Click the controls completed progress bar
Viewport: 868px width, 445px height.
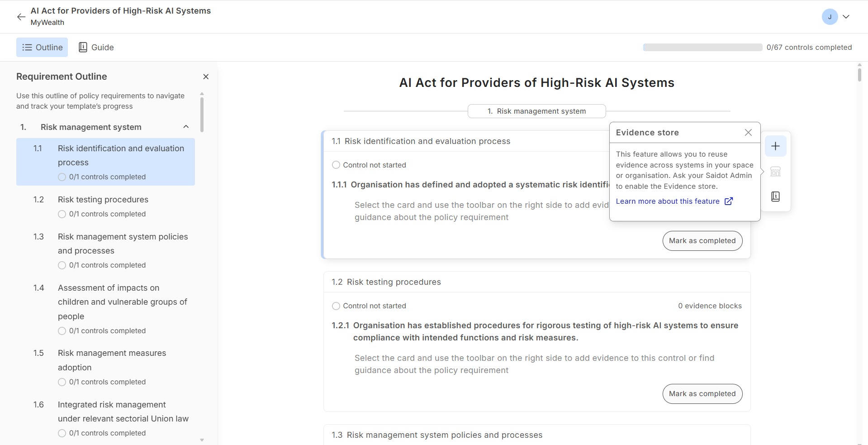coord(702,48)
